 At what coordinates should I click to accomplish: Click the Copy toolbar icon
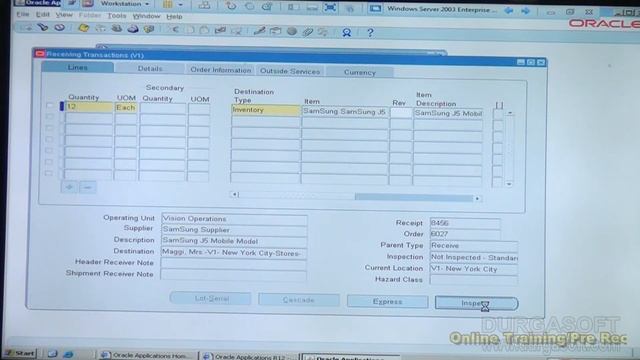pyautogui.click(x=190, y=30)
